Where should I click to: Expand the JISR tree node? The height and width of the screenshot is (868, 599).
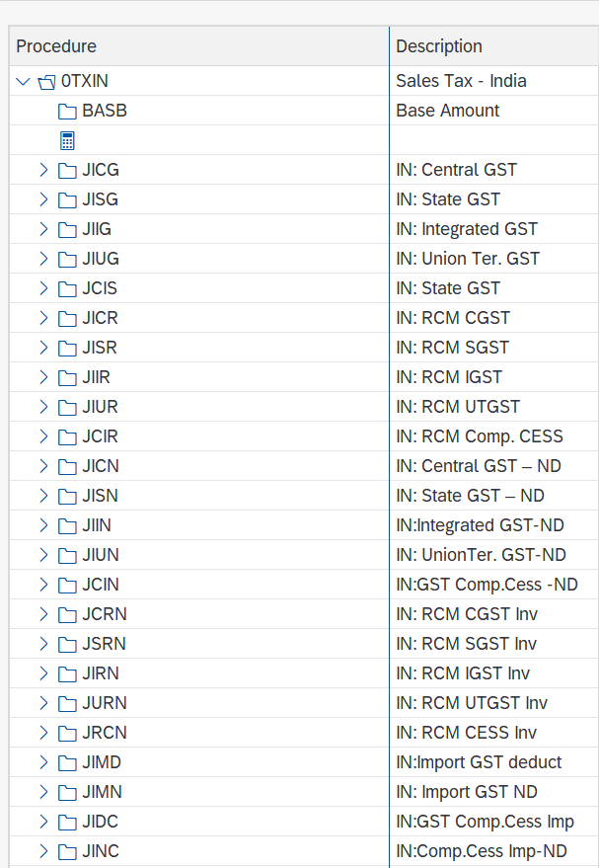pyautogui.click(x=44, y=348)
